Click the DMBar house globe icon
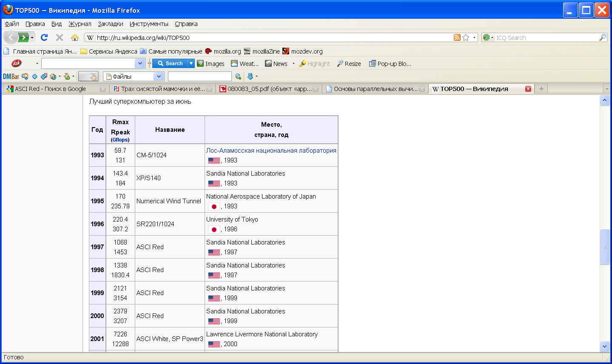 click(x=53, y=77)
